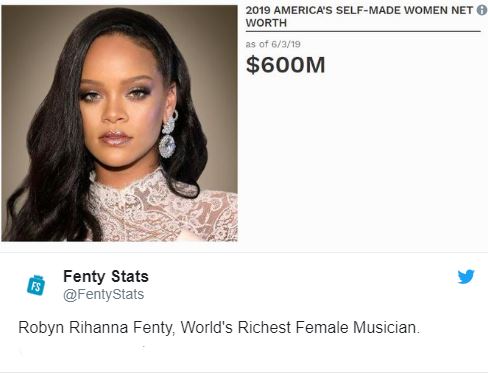Image resolution: width=488 pixels, height=376 pixels.
Task: Click the word 'Female' in the tweet
Action: point(322,327)
